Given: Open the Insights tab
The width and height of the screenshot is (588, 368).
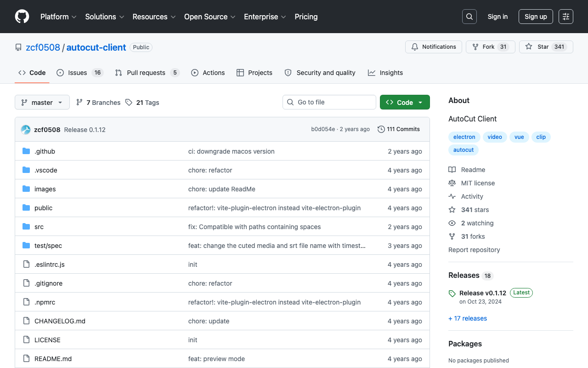Looking at the screenshot, I should (x=385, y=73).
